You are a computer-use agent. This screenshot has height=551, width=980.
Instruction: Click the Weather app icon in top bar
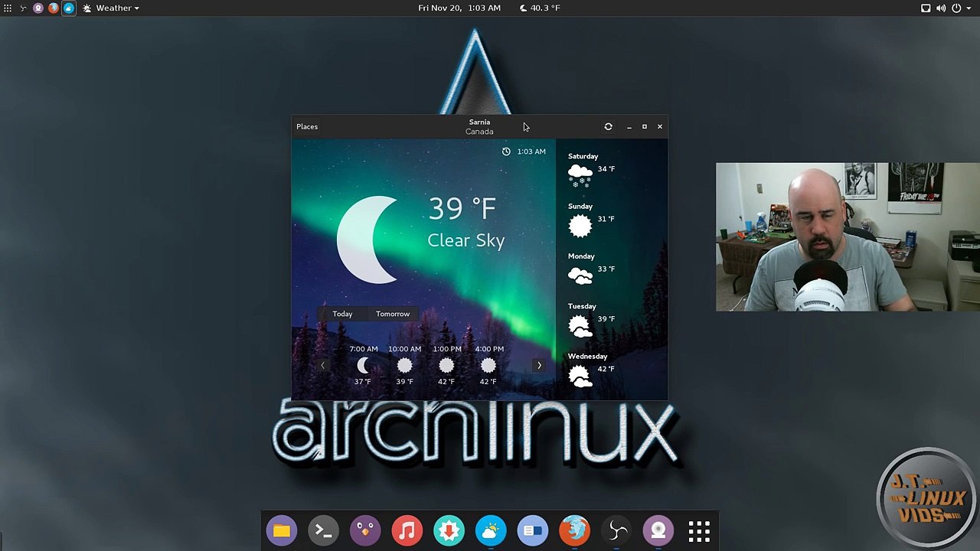click(69, 8)
